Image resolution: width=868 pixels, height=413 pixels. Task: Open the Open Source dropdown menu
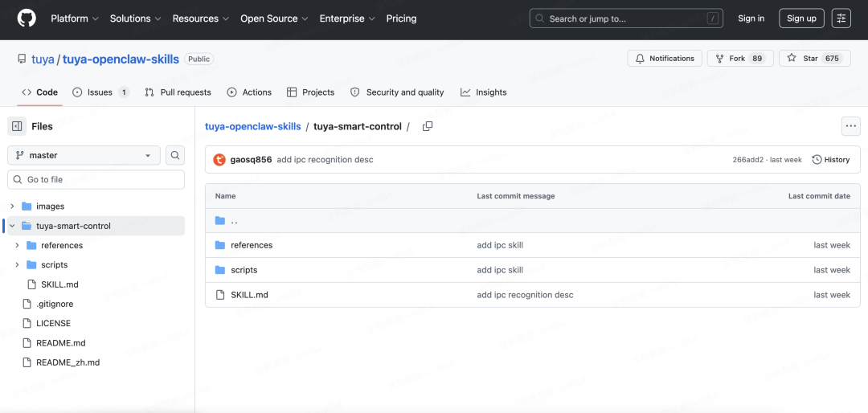pyautogui.click(x=274, y=18)
